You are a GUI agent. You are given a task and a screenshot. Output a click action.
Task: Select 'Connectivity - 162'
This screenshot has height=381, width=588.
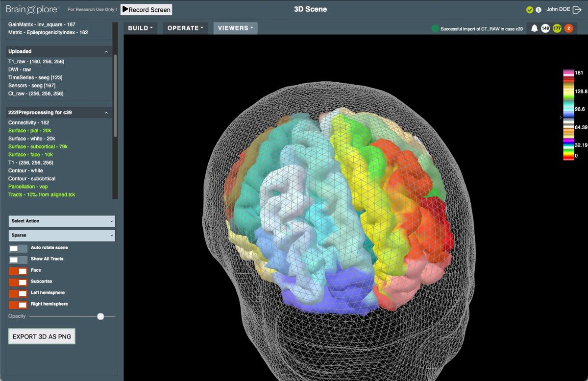click(x=28, y=122)
